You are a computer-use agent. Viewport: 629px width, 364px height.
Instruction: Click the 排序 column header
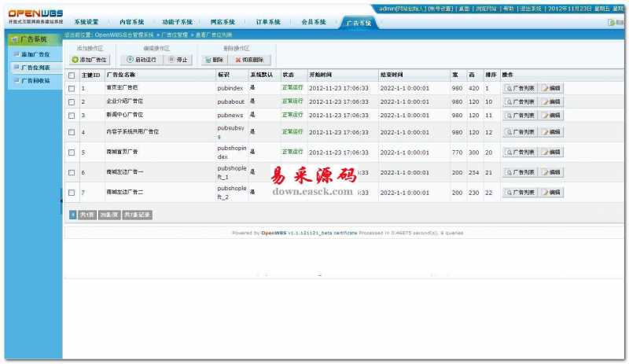click(x=491, y=75)
